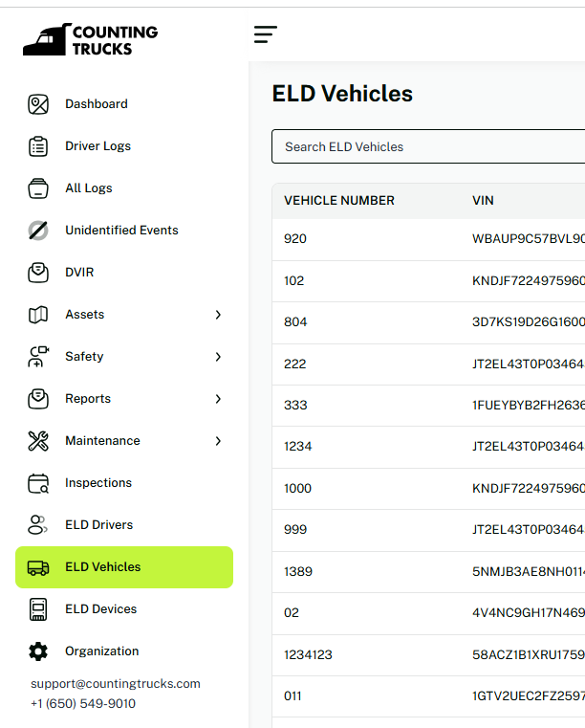The width and height of the screenshot is (585, 728).
Task: Click the support@countingtrucks.com email link
Action: pos(116,684)
